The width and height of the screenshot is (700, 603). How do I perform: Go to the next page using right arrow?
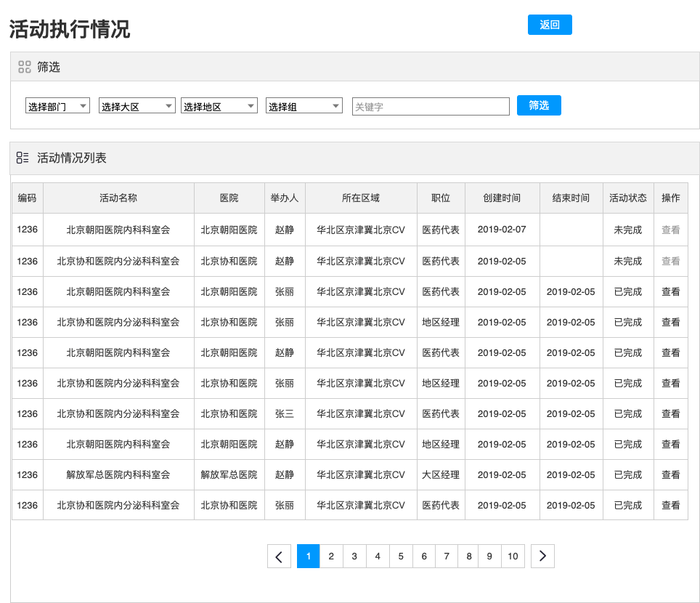(542, 556)
